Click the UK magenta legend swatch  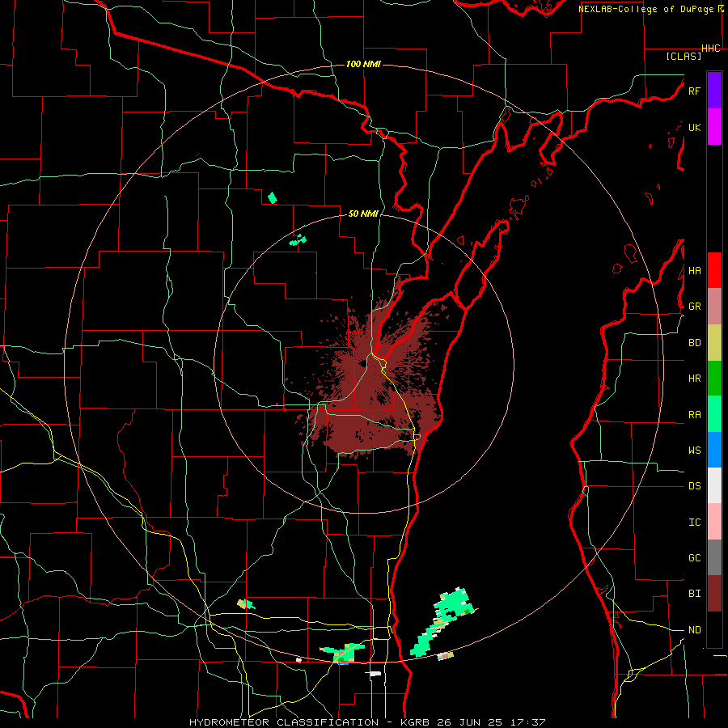pyautogui.click(x=714, y=127)
